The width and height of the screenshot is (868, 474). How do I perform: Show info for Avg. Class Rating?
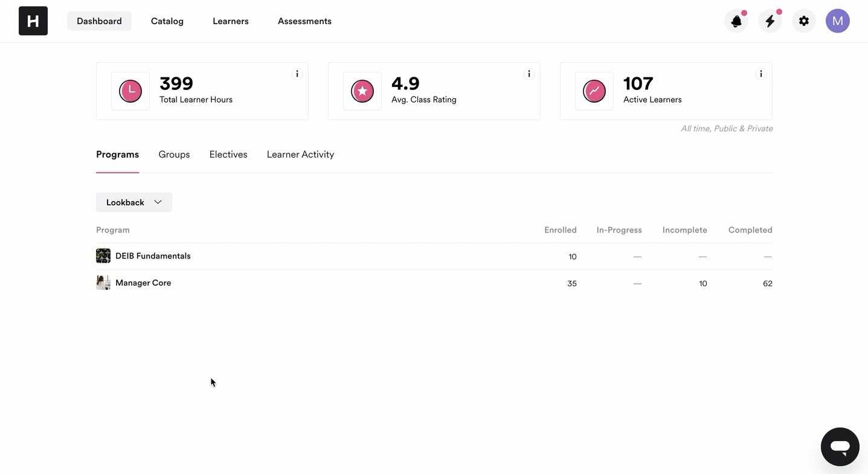click(529, 74)
